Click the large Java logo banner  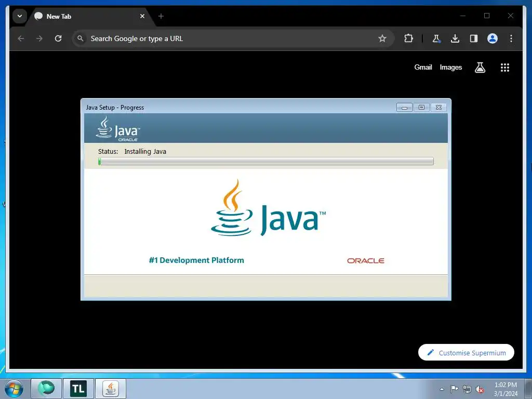pos(268,208)
